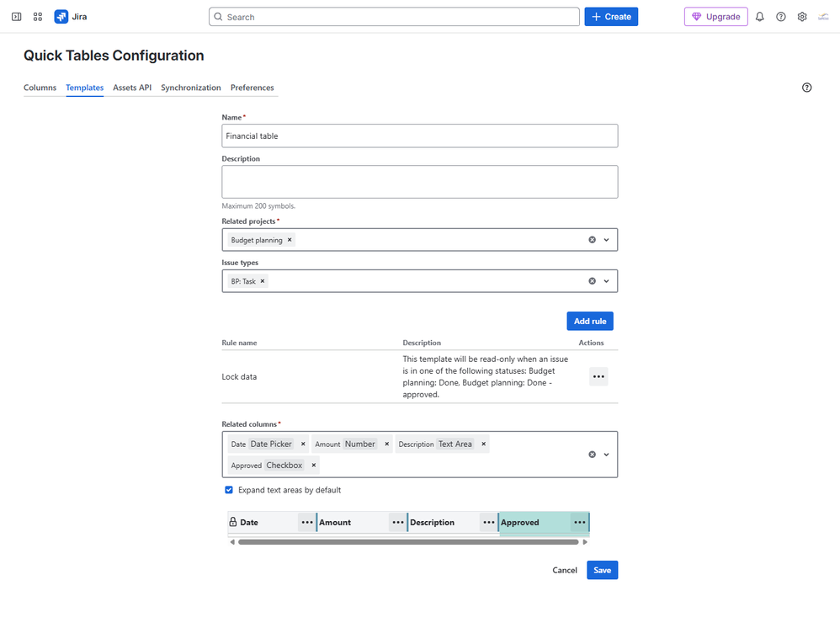Remove BP: Task issue type tag
This screenshot has height=628, width=840.
263,281
